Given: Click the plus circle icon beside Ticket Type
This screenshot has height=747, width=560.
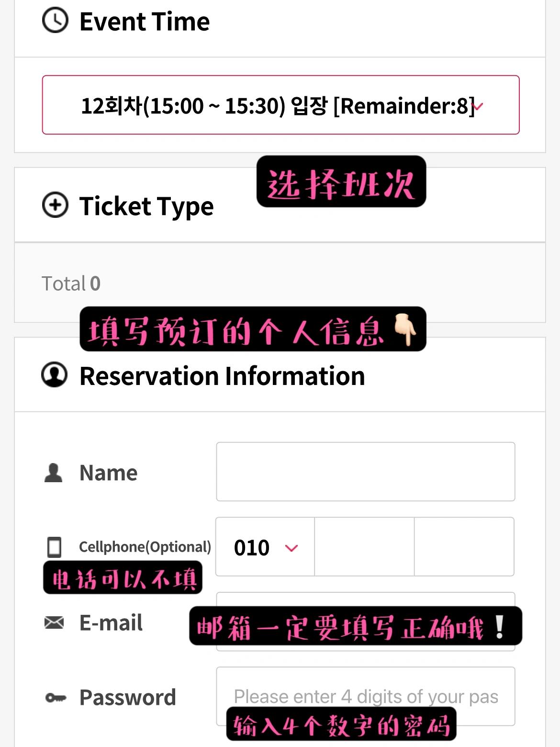Looking at the screenshot, I should [56, 205].
